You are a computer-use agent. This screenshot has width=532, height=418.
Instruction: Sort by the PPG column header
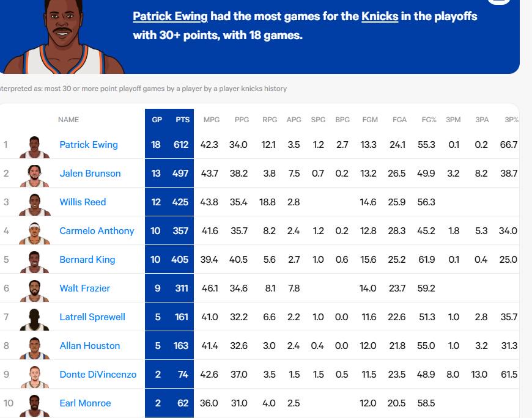242,120
